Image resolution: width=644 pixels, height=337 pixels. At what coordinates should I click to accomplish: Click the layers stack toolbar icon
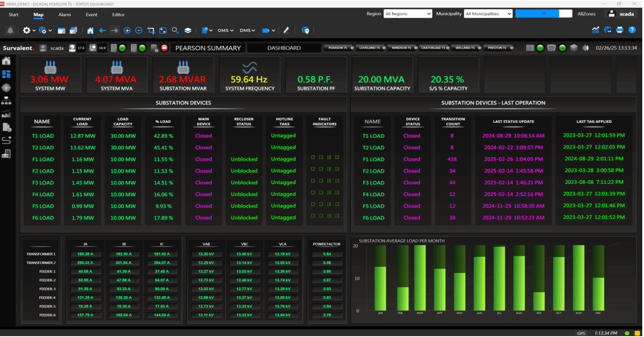[188, 31]
